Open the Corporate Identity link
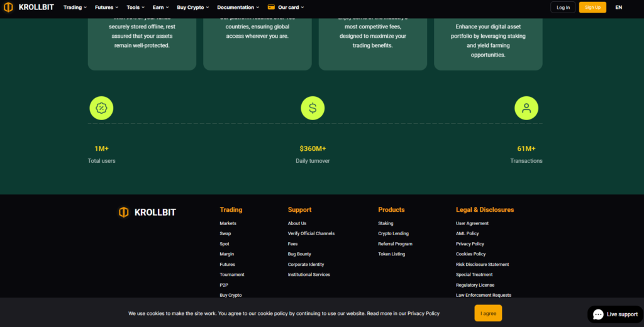644x327 pixels. coord(306,265)
